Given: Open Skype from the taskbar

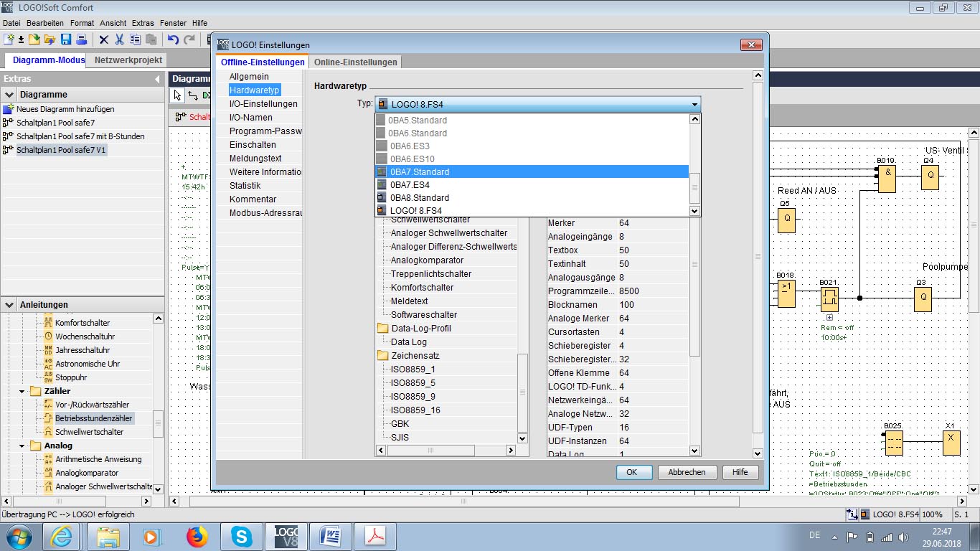Looking at the screenshot, I should click(x=242, y=537).
